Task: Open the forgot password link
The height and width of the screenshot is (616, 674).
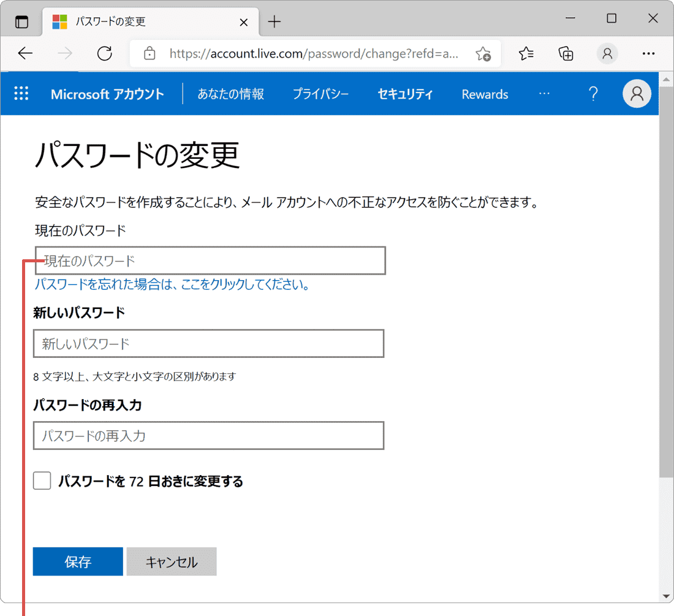Action: tap(170, 284)
